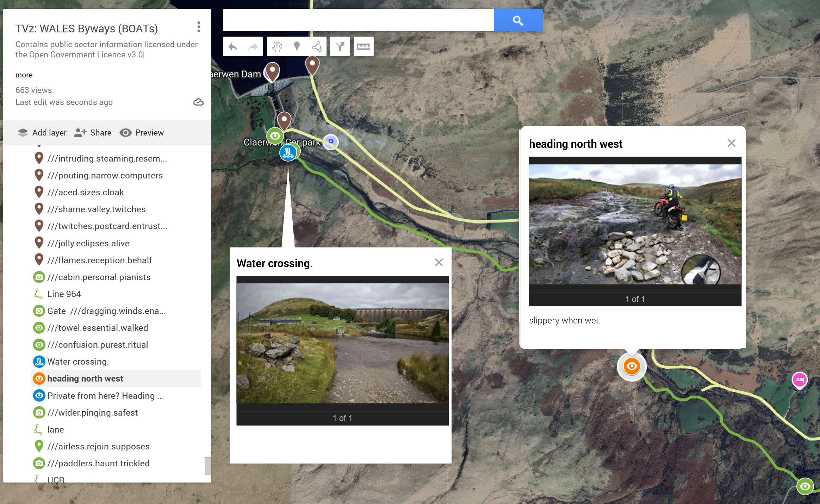The width and height of the screenshot is (820, 504).
Task: Click the blue search button
Action: tap(518, 20)
